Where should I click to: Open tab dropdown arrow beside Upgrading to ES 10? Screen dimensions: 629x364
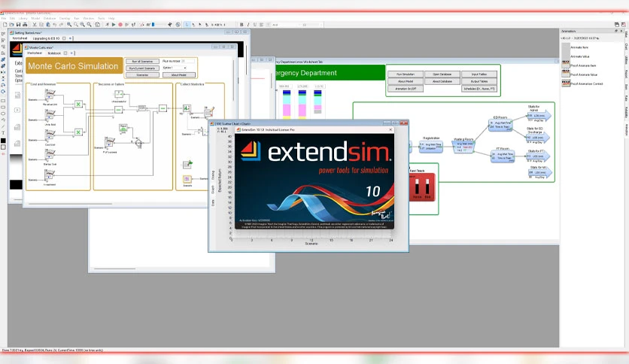(70, 38)
